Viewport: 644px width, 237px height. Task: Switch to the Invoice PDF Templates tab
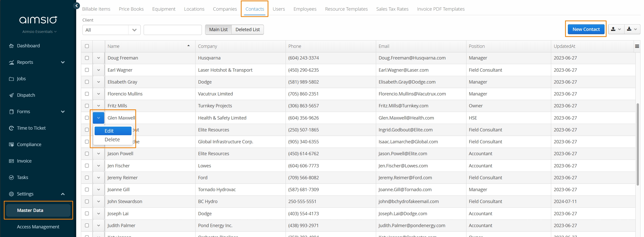(x=441, y=9)
